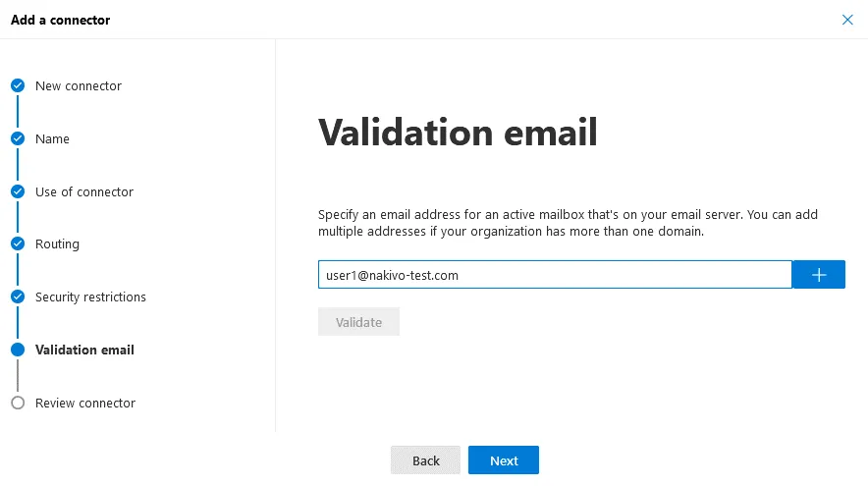Click the Review connector empty step circle
Screen dimensions: 868x486
point(18,403)
